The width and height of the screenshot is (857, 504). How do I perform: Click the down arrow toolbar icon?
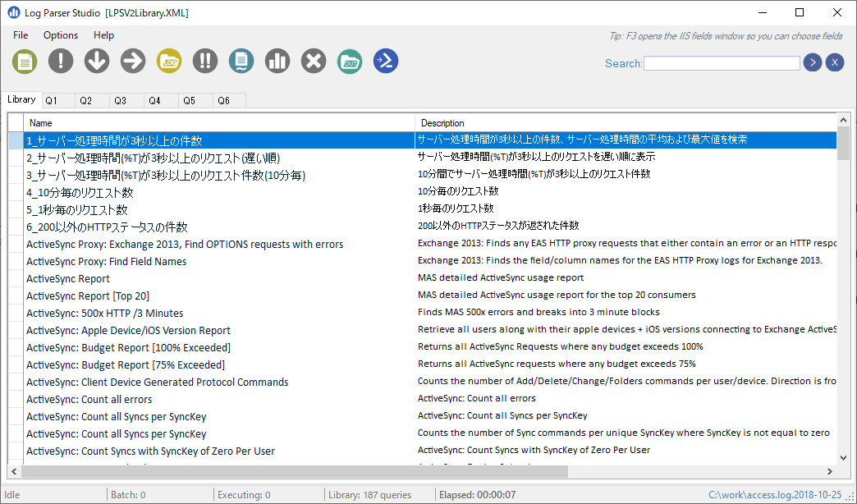pyautogui.click(x=97, y=60)
